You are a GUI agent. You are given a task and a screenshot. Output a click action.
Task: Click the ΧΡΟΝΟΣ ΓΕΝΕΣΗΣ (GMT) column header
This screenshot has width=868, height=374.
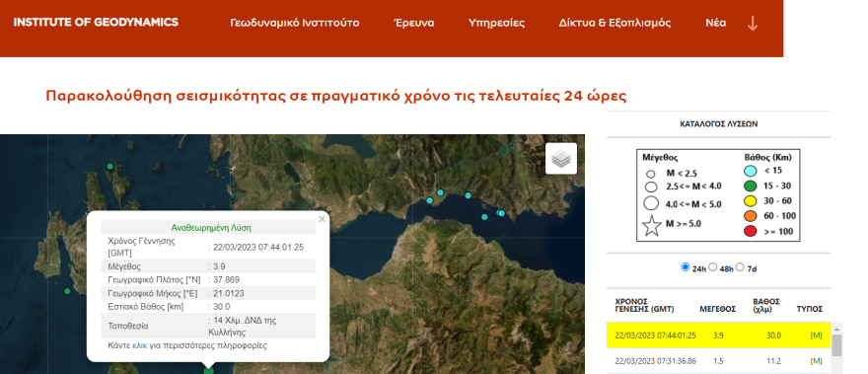[644, 305]
